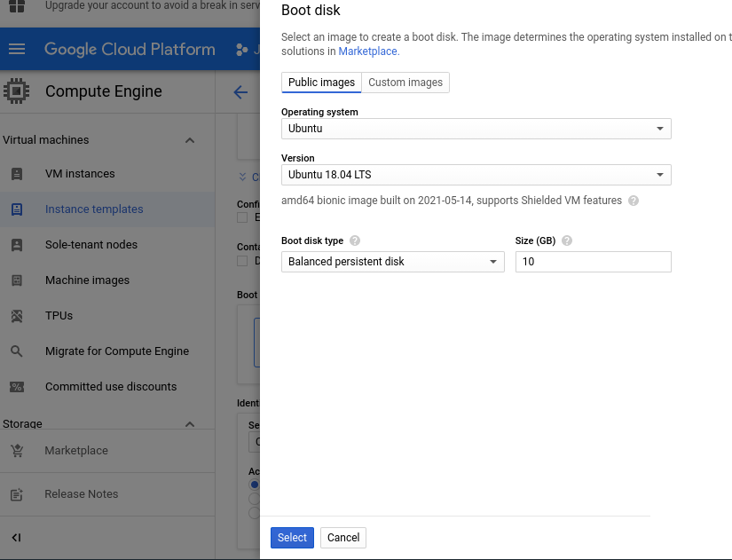This screenshot has height=560, width=732.
Task: Click the VM instances sidebar icon
Action: tap(17, 174)
